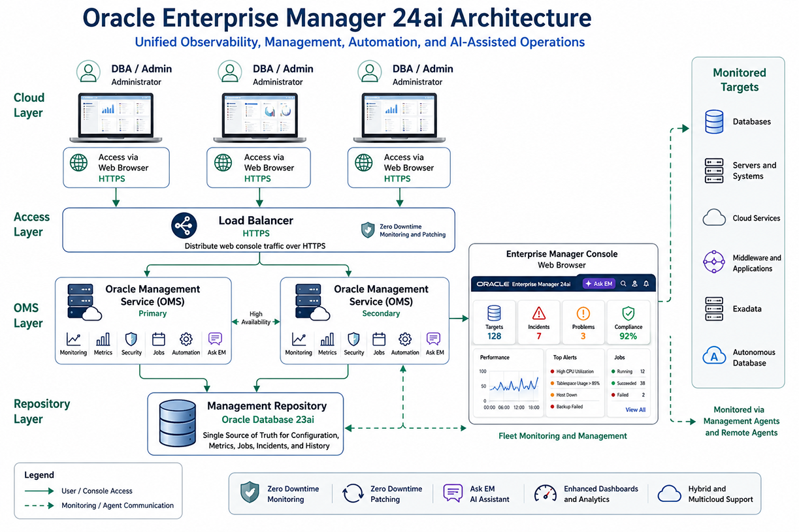The height and width of the screenshot is (532, 799).
Task: Click the Running 12 jobs row
Action: (x=628, y=371)
